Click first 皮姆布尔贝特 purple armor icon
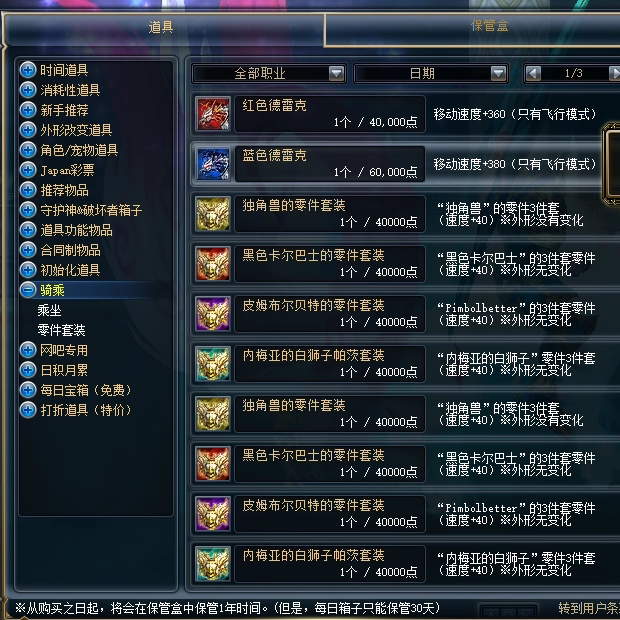620x620 pixels. tap(213, 314)
